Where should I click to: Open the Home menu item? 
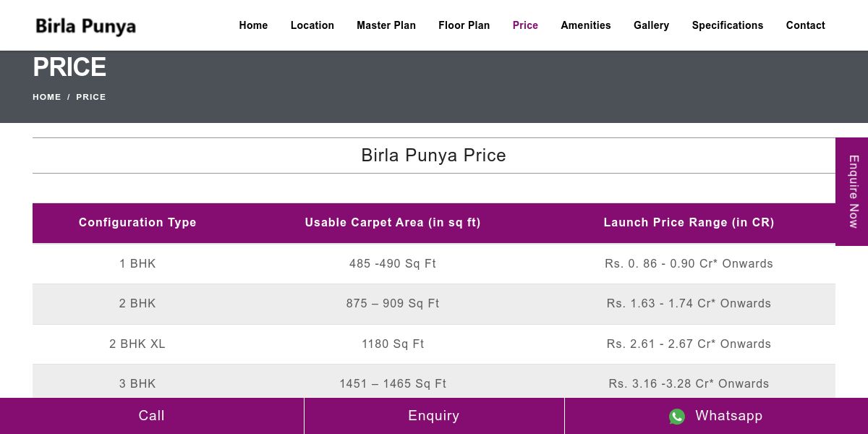[253, 25]
